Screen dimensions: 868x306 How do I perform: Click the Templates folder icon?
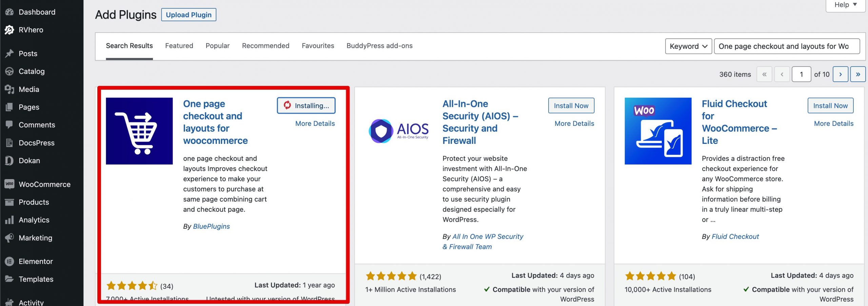click(9, 279)
